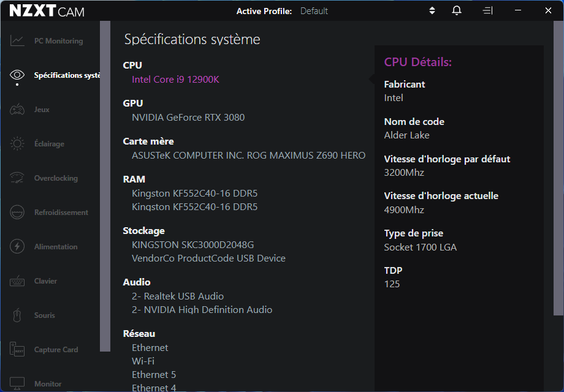The width and height of the screenshot is (564, 392).
Task: Select 2- NVIDIA High Definition Audio
Action: (202, 310)
